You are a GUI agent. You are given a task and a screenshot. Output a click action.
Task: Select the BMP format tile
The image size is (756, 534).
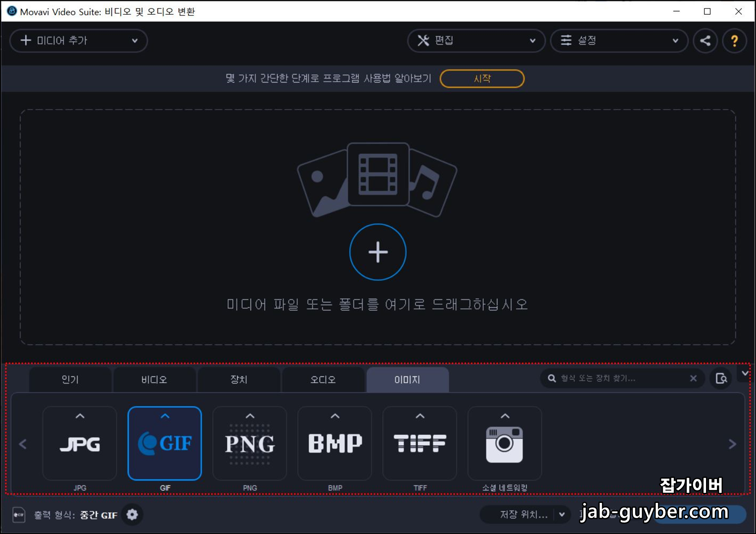coord(335,443)
